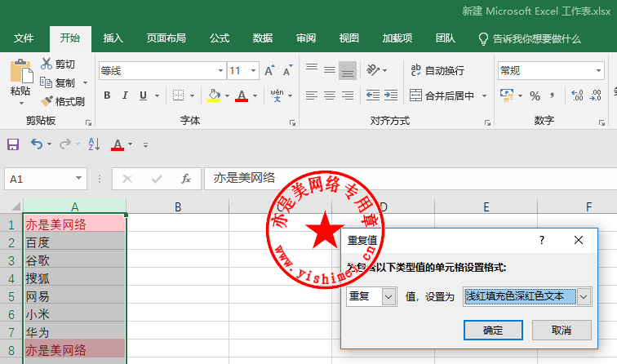This screenshot has width=617, height=364.
Task: Open the font group dialog launcher
Action: click(x=292, y=122)
